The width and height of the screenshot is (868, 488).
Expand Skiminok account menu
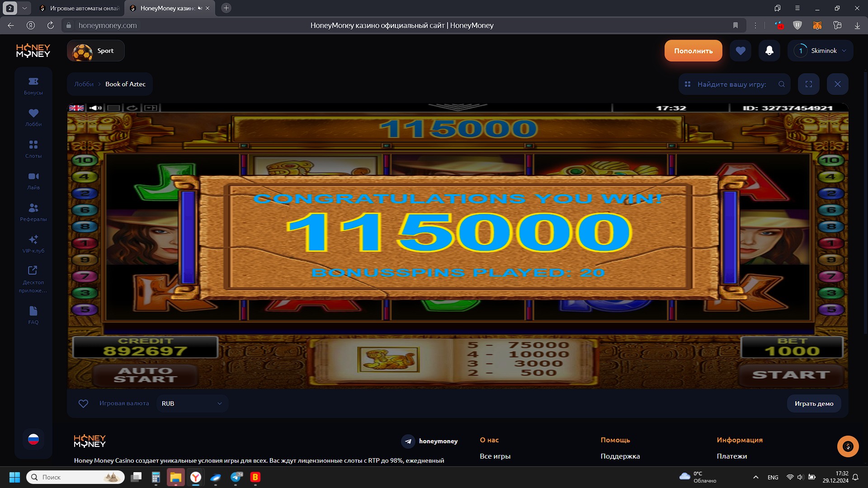point(821,51)
